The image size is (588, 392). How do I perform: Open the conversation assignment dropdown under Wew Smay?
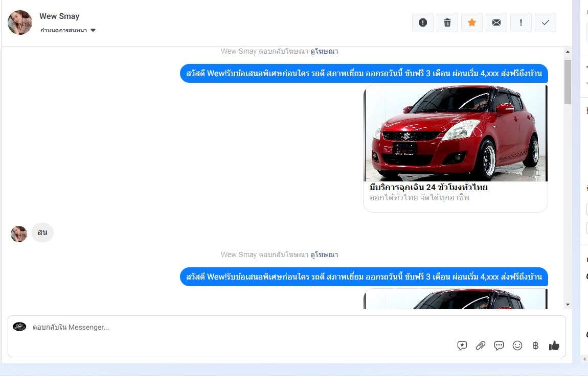[68, 30]
